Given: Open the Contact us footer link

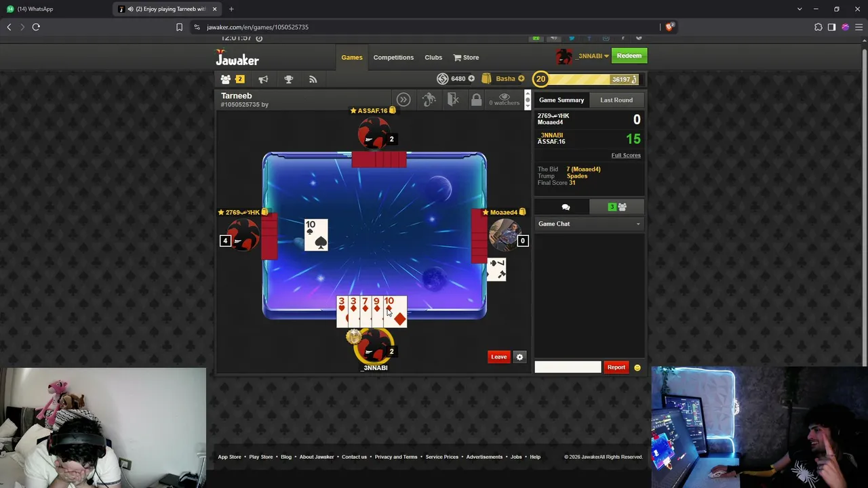Looking at the screenshot, I should [x=354, y=457].
